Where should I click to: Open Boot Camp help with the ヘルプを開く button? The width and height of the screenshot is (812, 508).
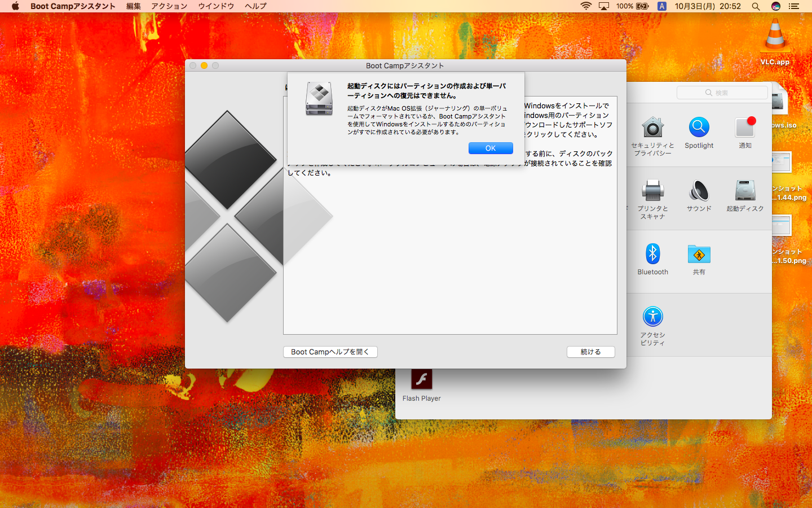(330, 352)
